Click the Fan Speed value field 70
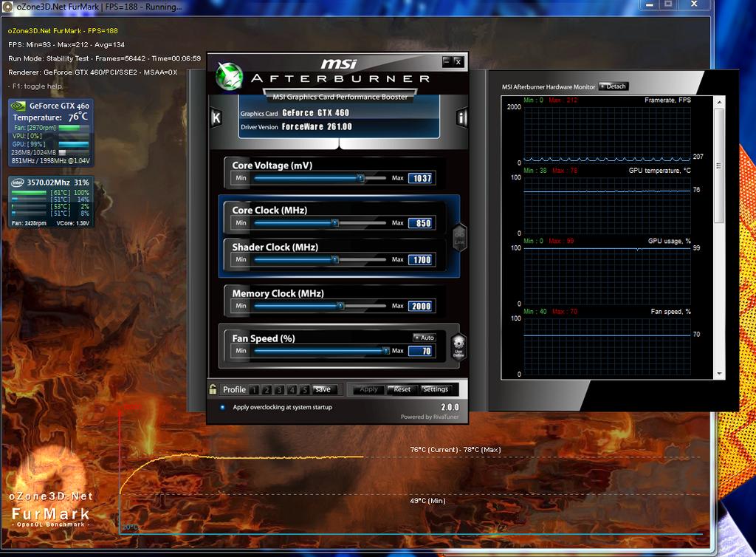Image resolution: width=756 pixels, height=557 pixels. (x=422, y=351)
